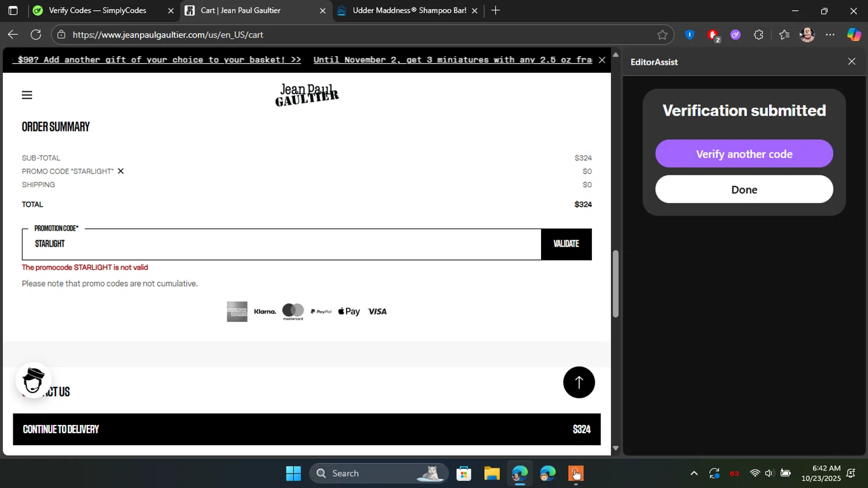The width and height of the screenshot is (868, 488).
Task: Open Microsoft Edge on the taskbar
Action: click(520, 474)
